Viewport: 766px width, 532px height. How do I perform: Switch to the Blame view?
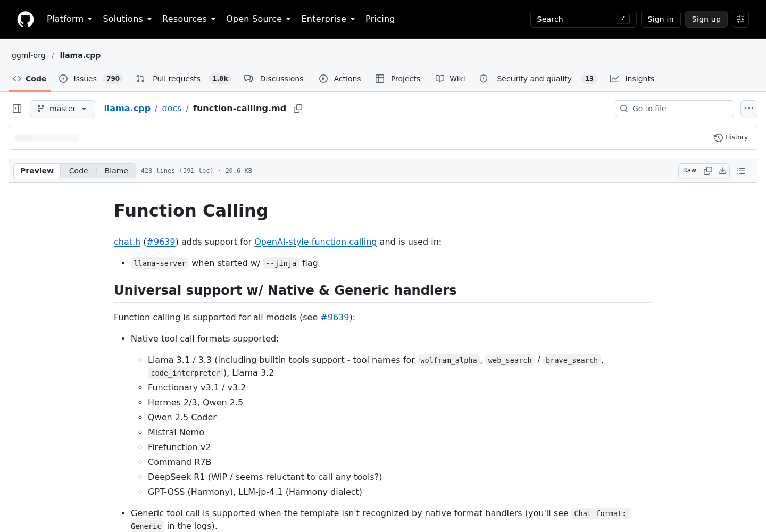(116, 171)
